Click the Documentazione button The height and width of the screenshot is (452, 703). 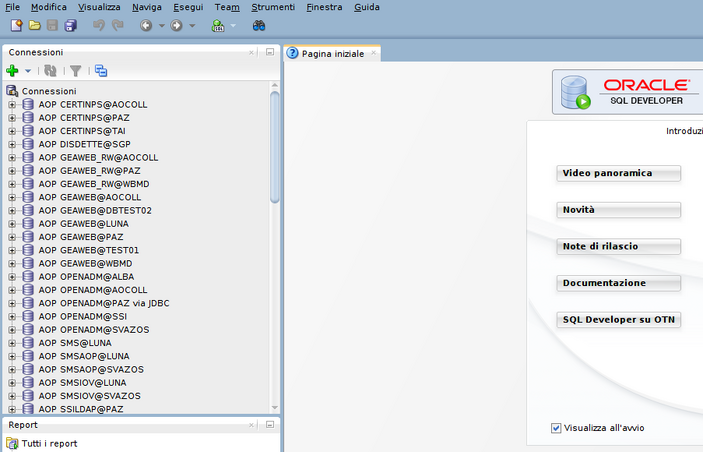[x=619, y=283]
